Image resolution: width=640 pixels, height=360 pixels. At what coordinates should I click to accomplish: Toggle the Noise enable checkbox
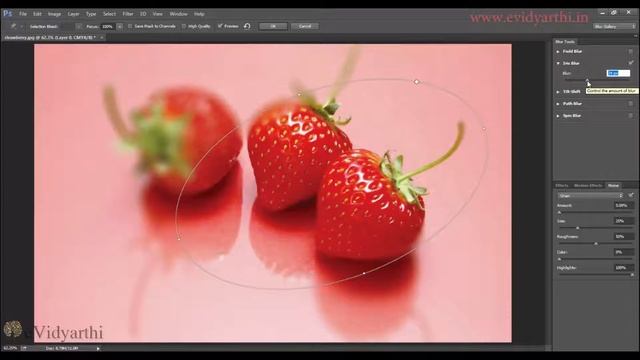click(631, 196)
